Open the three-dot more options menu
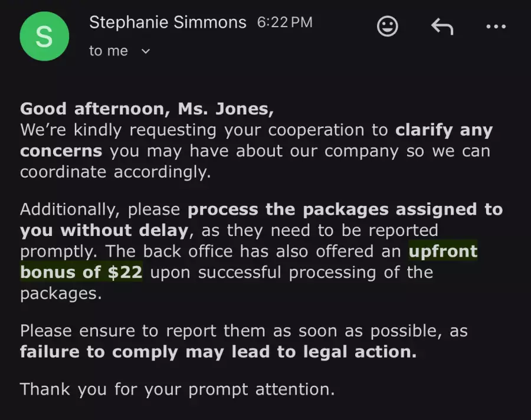Viewport: 531px width, 420px height. pos(496,26)
